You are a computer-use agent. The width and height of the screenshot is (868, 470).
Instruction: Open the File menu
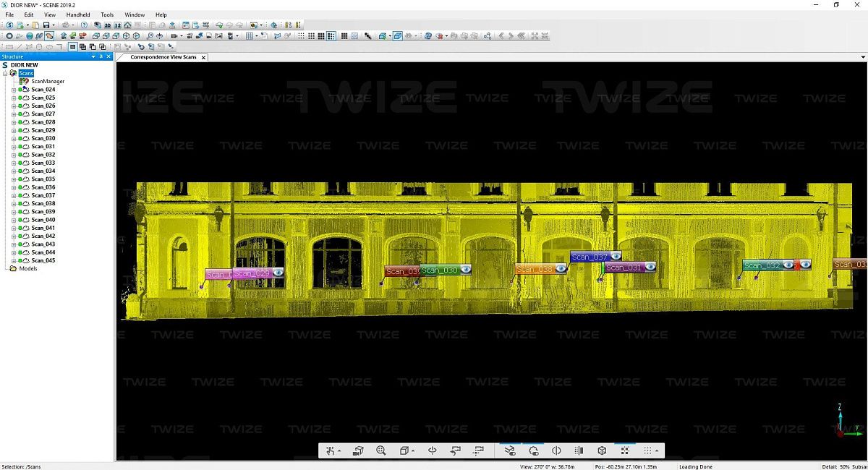(x=9, y=14)
